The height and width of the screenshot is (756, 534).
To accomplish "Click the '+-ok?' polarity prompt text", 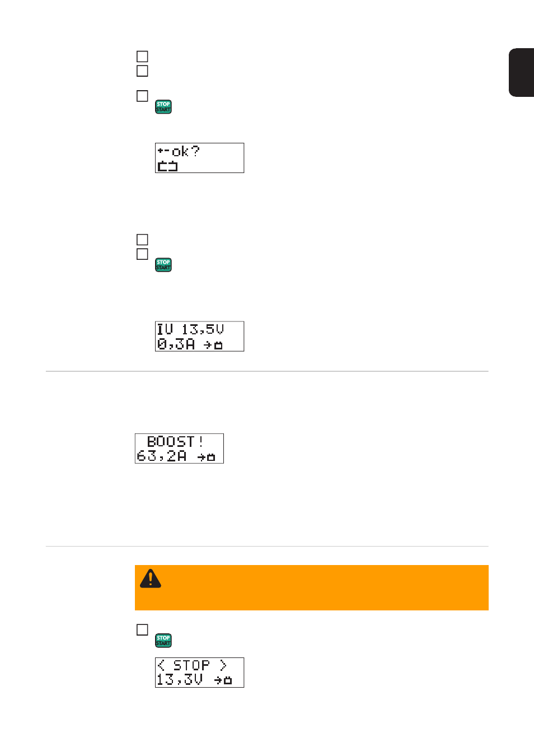I will coord(179,151).
